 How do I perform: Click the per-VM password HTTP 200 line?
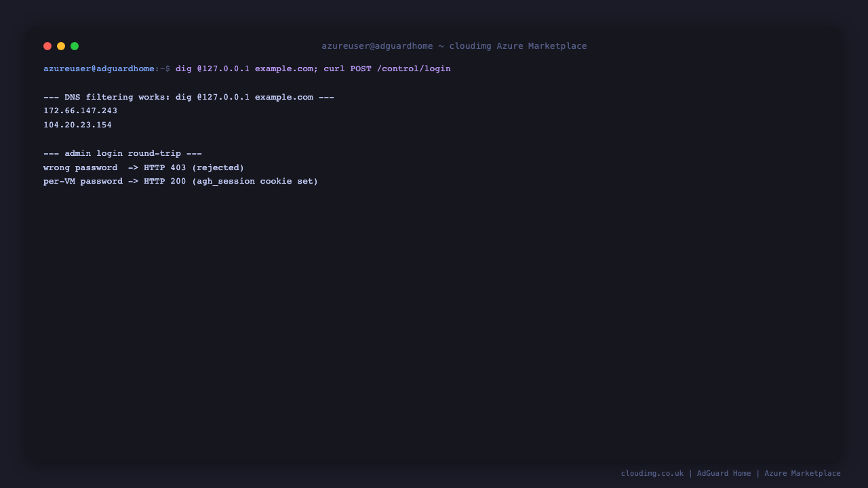[181, 182]
